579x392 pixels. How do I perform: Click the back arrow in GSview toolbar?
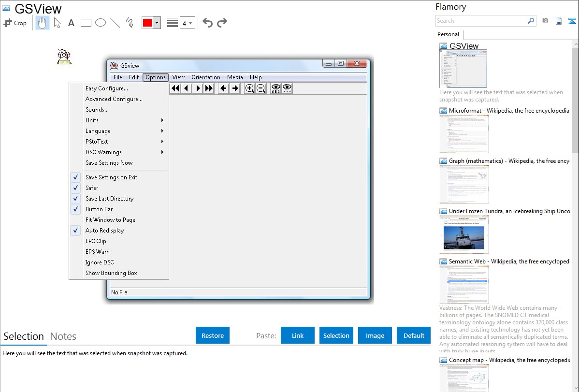(223, 88)
